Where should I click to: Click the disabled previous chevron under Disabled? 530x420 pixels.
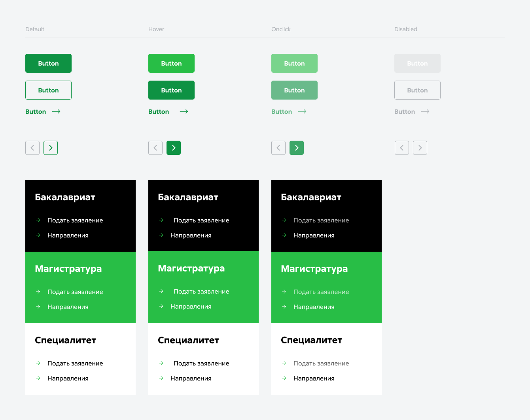(402, 148)
